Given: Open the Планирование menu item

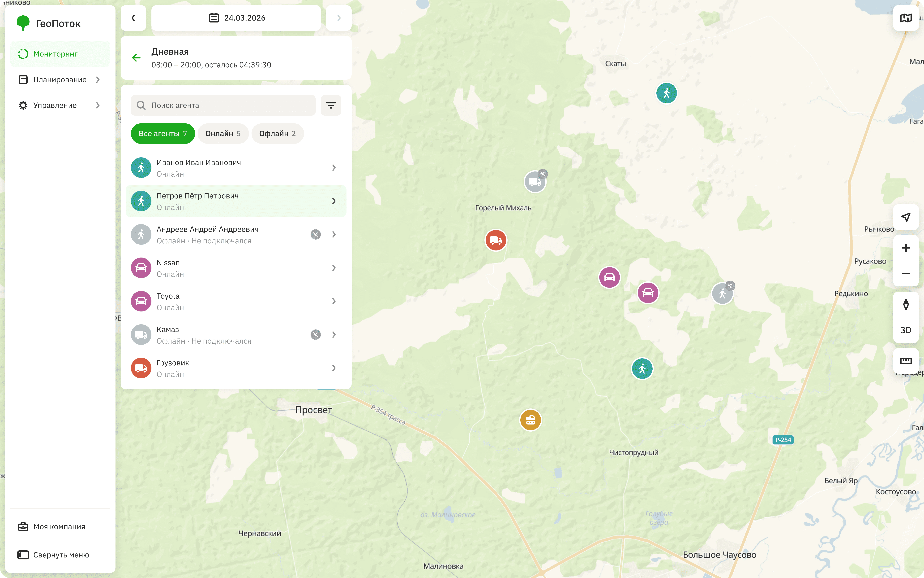Looking at the screenshot, I should click(60, 79).
